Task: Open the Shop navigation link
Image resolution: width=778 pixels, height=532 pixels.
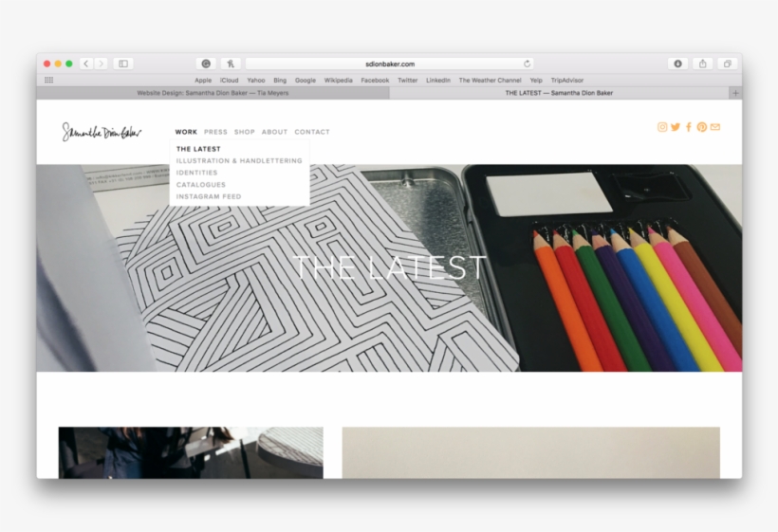Action: click(x=245, y=132)
